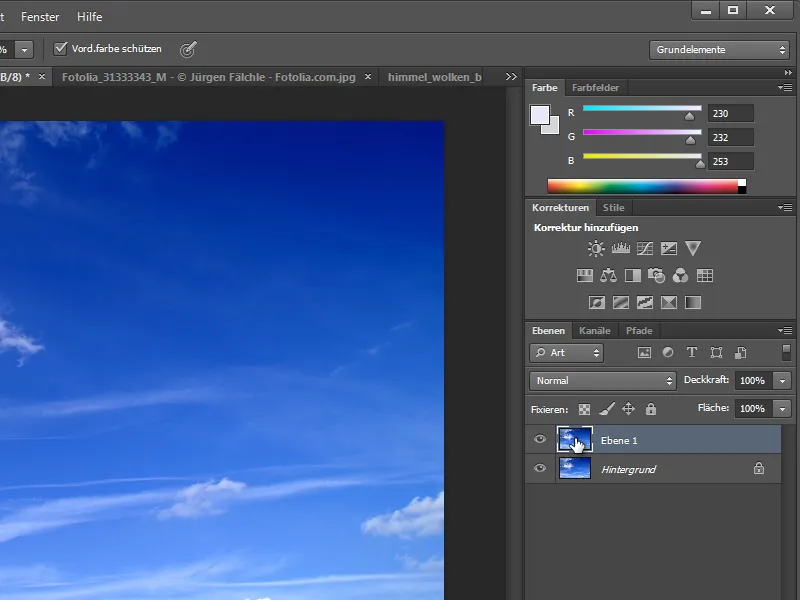Open the Korrekturen panel flyout menu
The width and height of the screenshot is (800, 600).
(785, 208)
